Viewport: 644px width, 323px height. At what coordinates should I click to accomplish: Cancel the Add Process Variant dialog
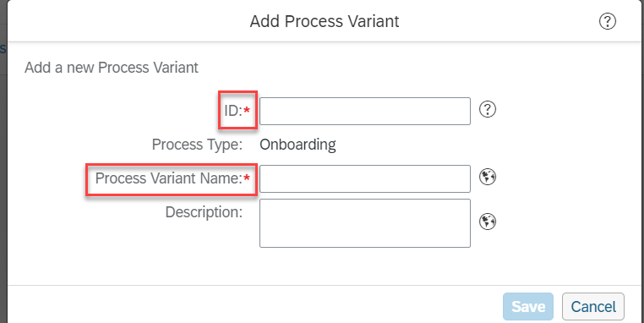point(593,307)
